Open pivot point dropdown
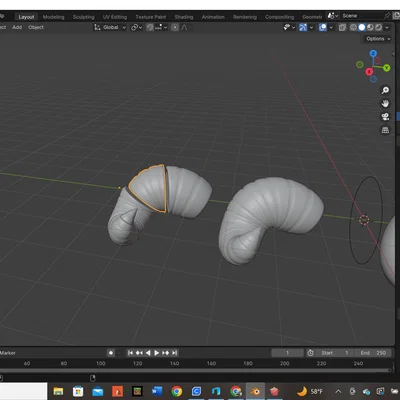Viewport: 400px width, 400px height. pos(136,27)
